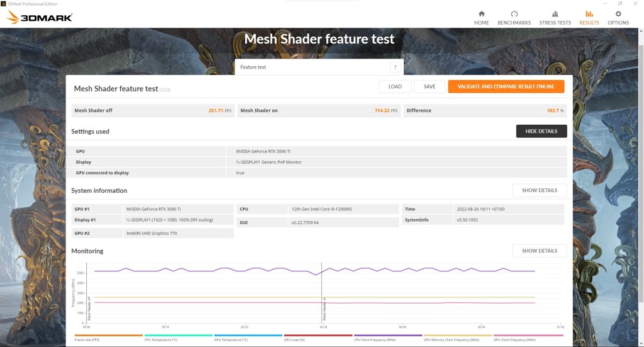Open the Home icon in navigation
Screen dimensions: 644x347
pos(481,14)
